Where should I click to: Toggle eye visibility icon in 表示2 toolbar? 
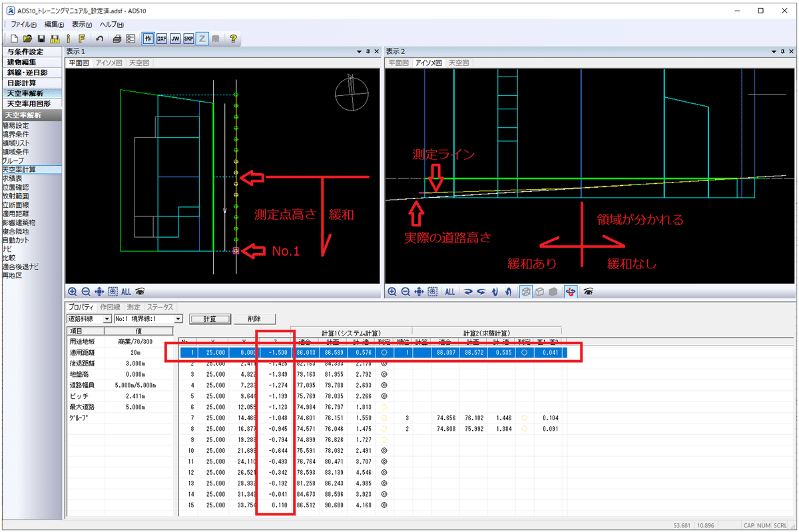click(x=589, y=291)
